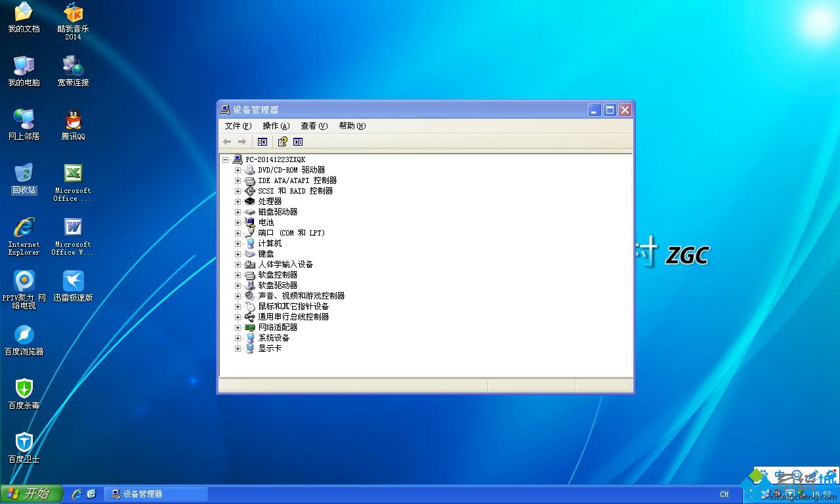Select the 人体学输入设备 tree row

(285, 264)
